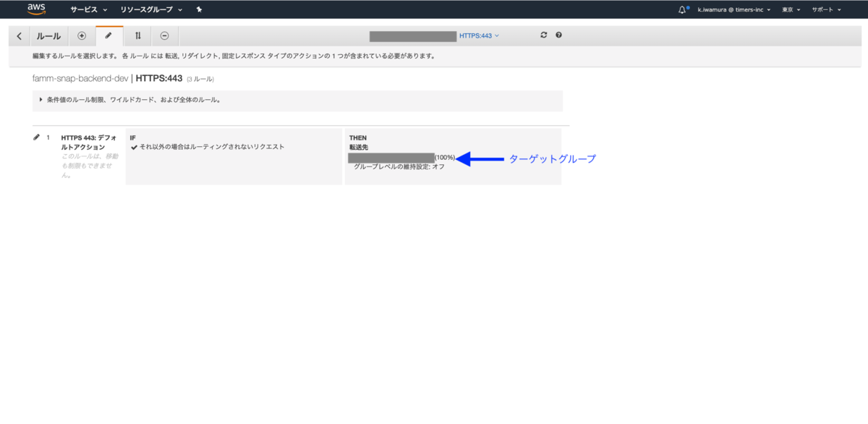Select the ルール tab label
Viewport: 868px width, 424px height.
point(48,35)
